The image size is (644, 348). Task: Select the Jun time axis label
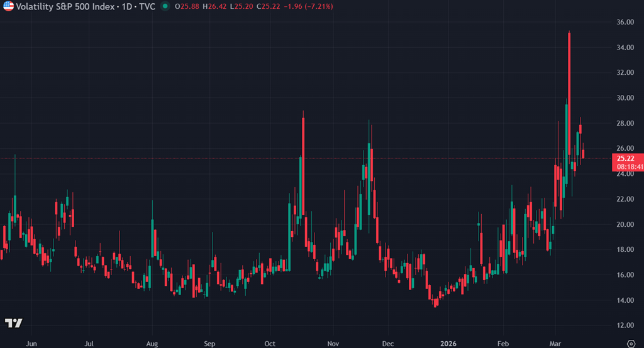(x=31, y=344)
